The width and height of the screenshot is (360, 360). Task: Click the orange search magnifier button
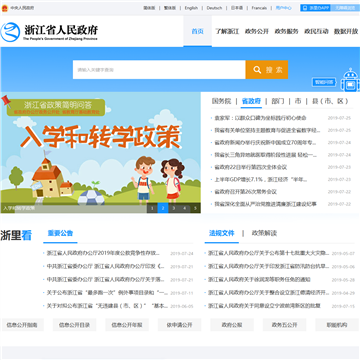click(267, 70)
